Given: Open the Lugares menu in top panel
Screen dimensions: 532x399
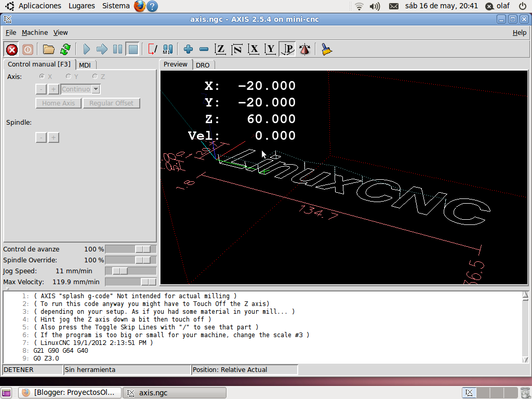Looking at the screenshot, I should click(82, 6).
